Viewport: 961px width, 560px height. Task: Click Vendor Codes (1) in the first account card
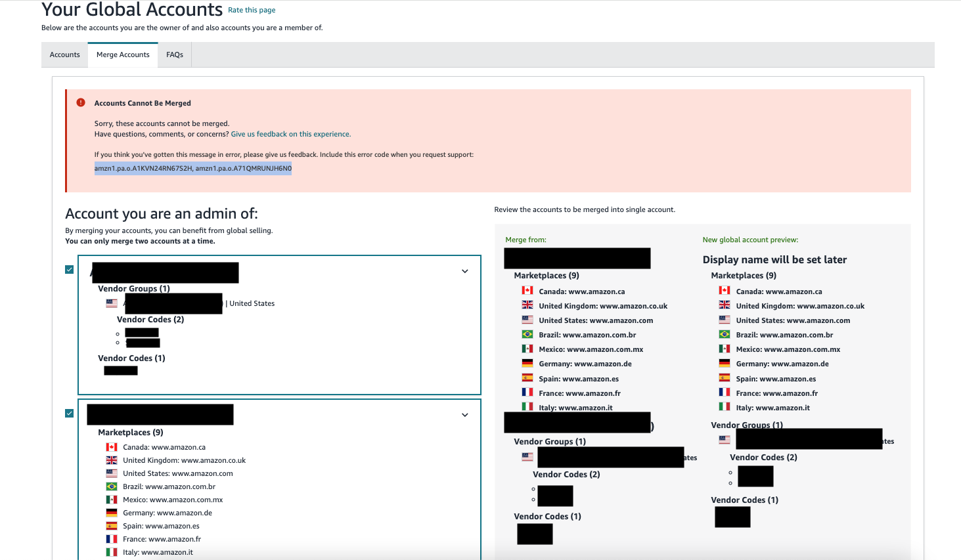tap(131, 358)
